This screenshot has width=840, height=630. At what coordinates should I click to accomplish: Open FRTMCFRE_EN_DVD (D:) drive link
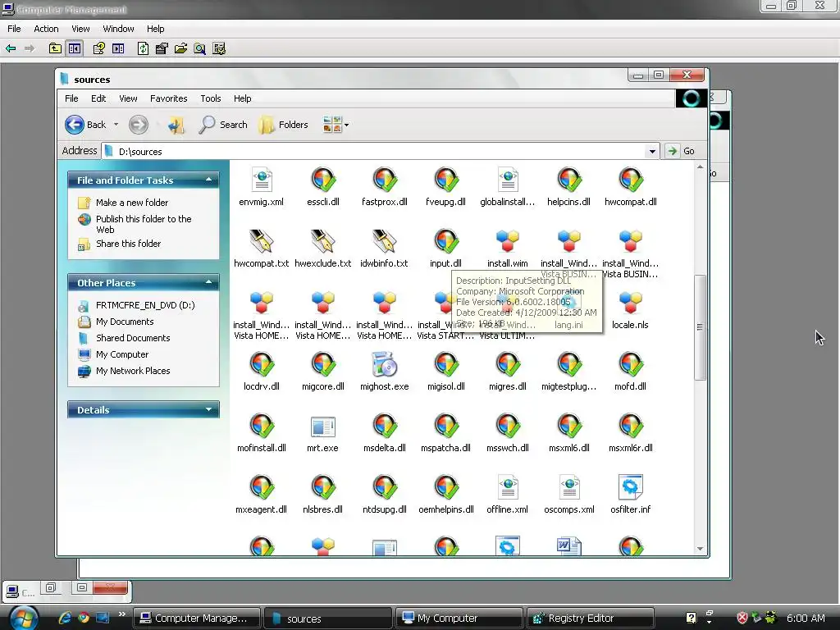click(145, 305)
